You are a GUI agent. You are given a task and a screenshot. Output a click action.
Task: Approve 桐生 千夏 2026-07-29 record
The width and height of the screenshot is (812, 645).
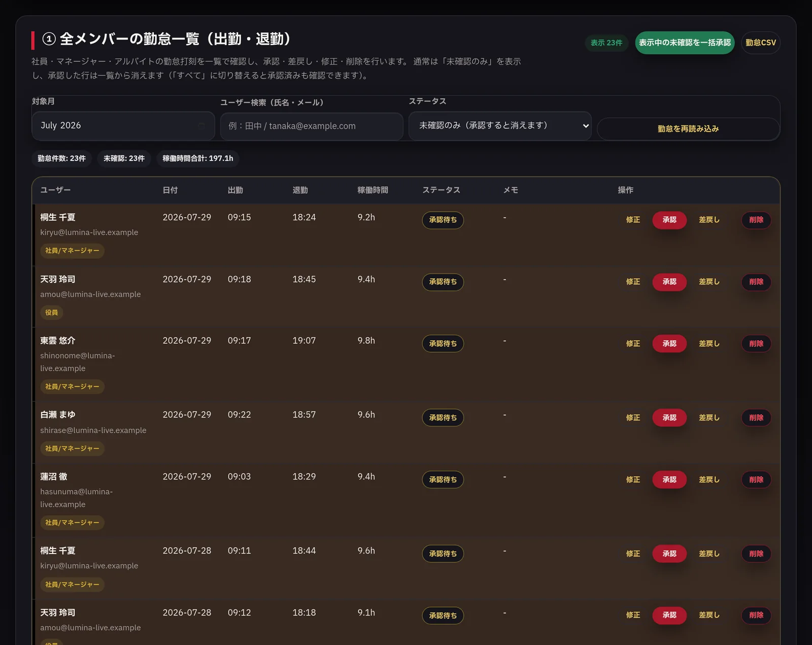click(x=669, y=220)
